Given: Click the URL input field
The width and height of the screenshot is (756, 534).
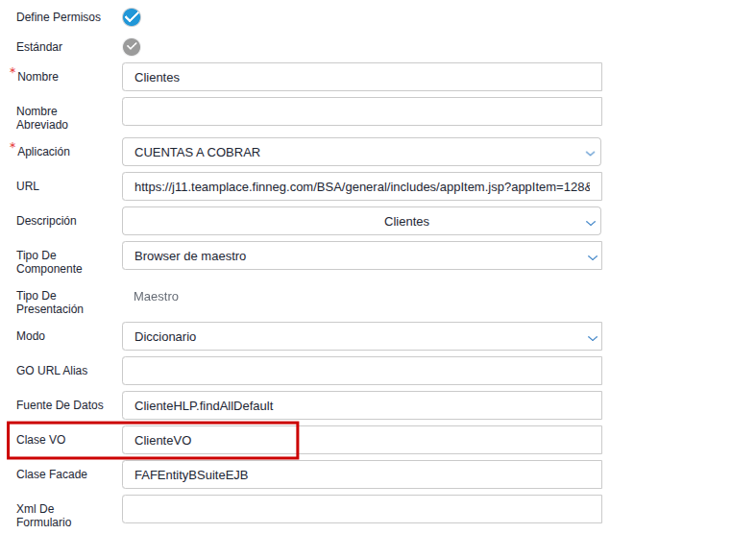Looking at the screenshot, I should 361,186.
